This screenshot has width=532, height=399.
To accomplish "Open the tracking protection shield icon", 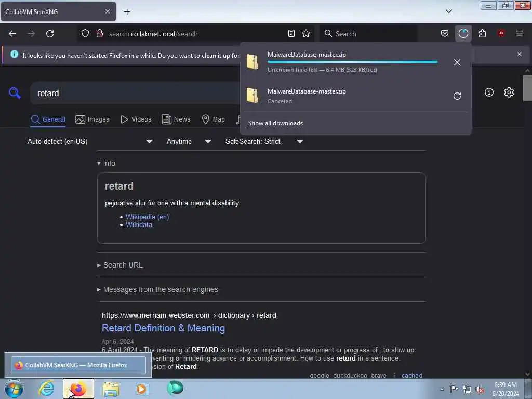I will pos(85,34).
